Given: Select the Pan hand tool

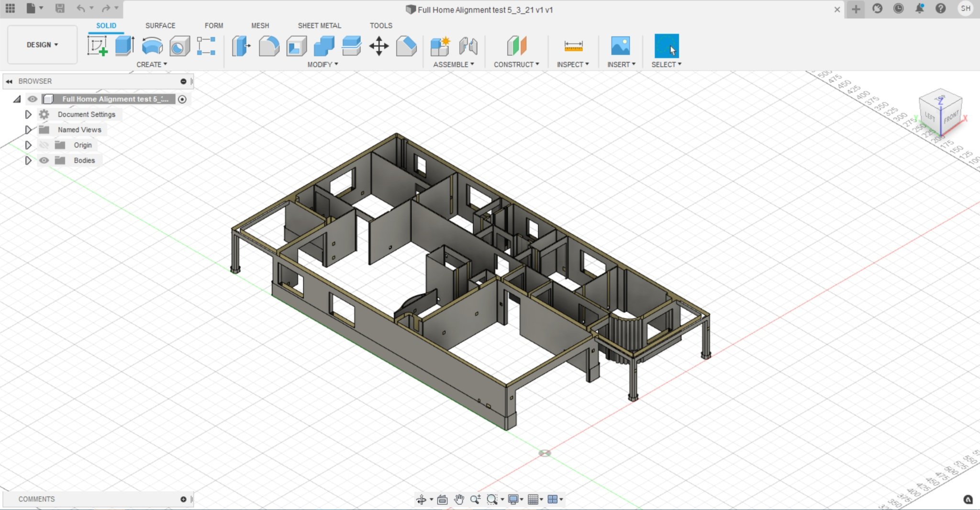Looking at the screenshot, I should (x=459, y=499).
